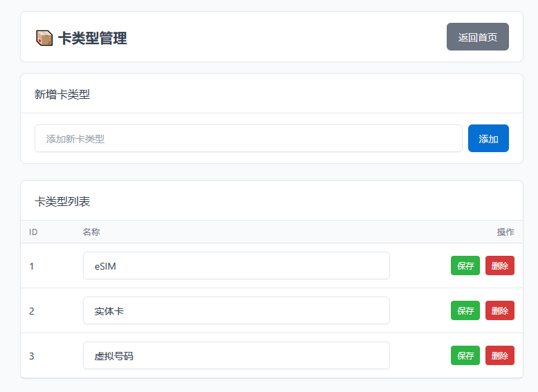The image size is (538, 392).
Task: Save the 实体卡 row
Action: click(x=465, y=310)
